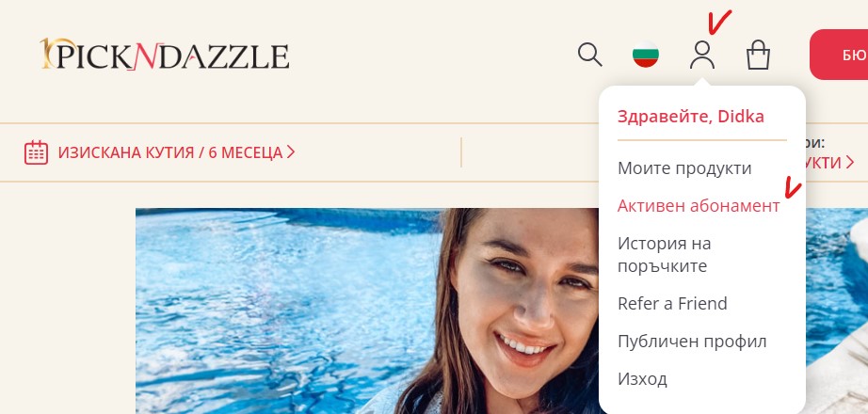Select Моите продукти from account menu

[684, 167]
